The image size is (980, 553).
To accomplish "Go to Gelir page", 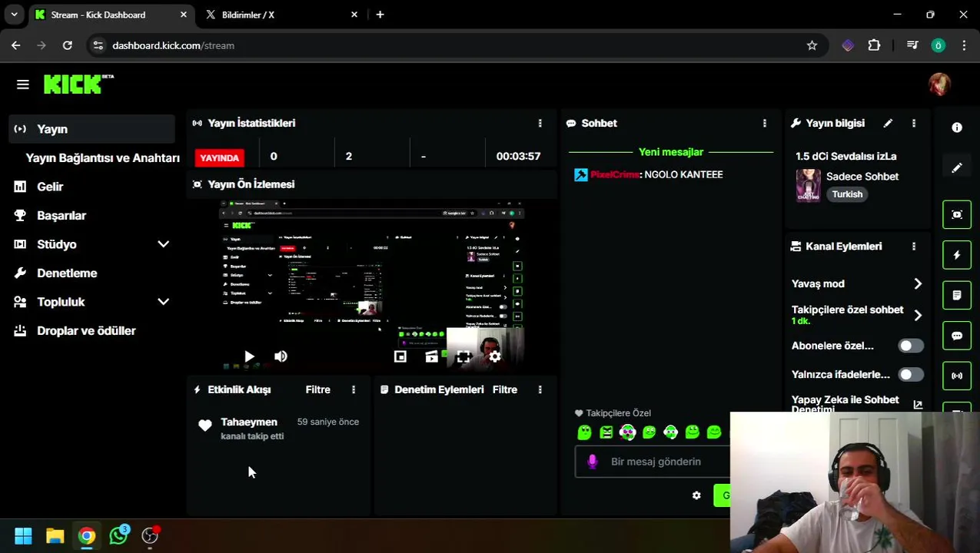I will [50, 187].
